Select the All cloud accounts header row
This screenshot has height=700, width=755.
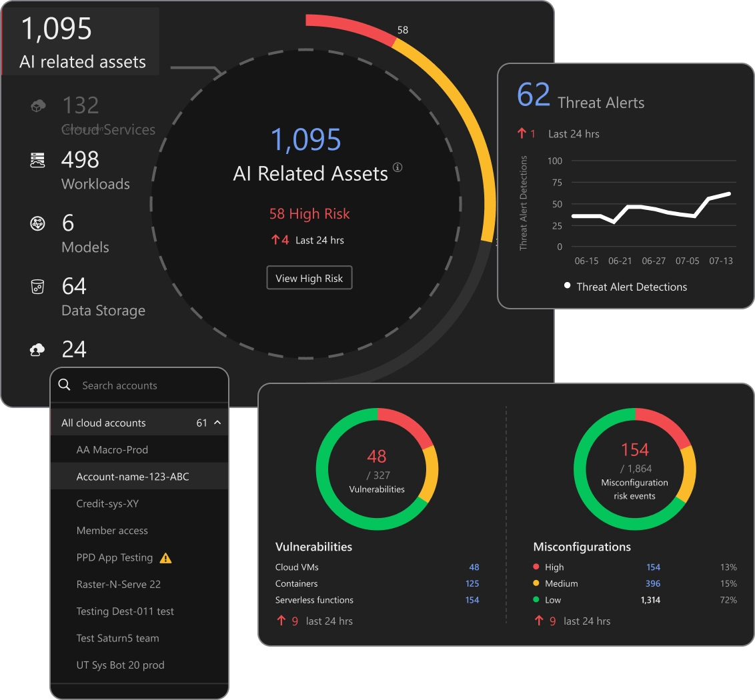[133, 423]
